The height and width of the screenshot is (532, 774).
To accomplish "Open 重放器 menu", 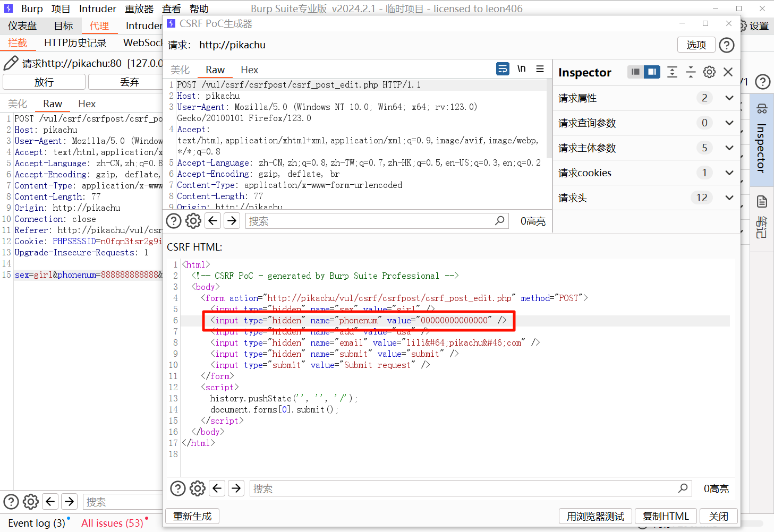I will [x=139, y=9].
